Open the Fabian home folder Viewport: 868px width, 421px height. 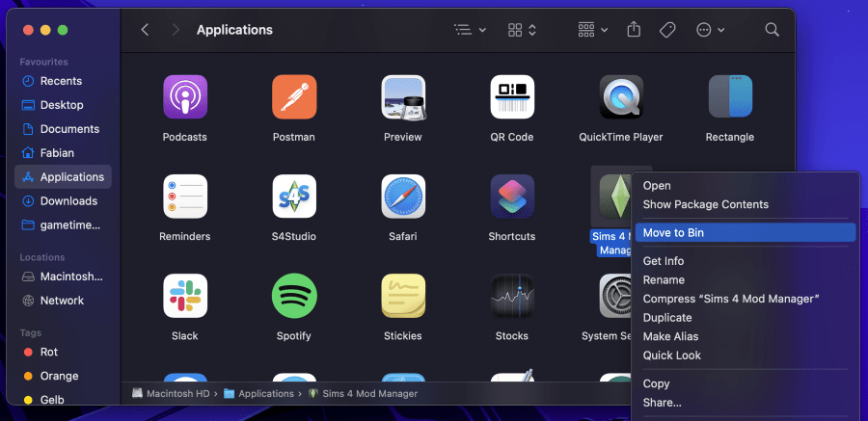tap(63, 152)
